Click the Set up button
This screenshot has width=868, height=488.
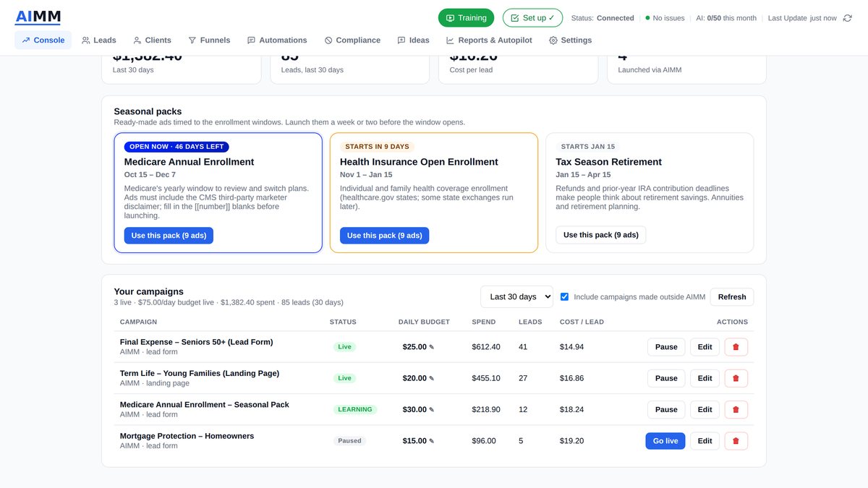[x=532, y=18]
